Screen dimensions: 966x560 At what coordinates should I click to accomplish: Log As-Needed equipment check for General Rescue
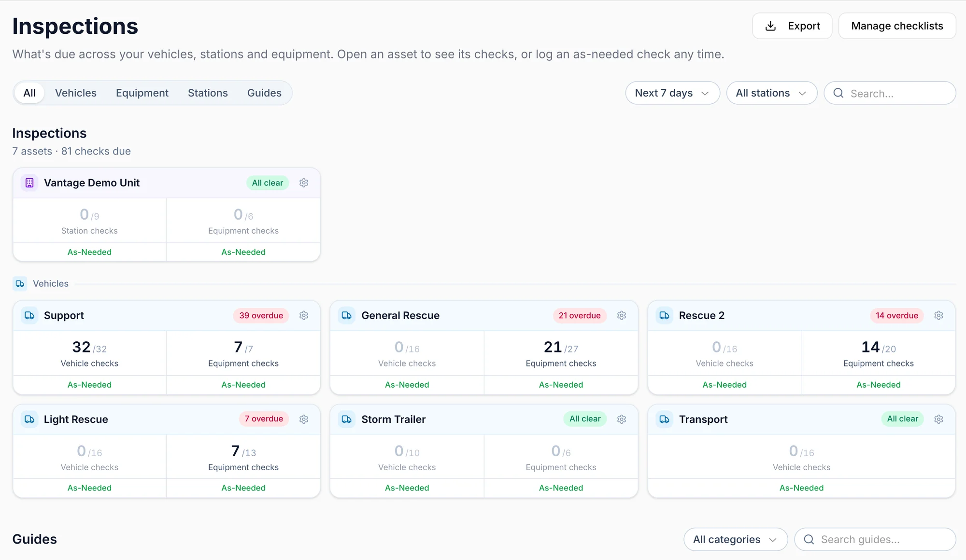coord(561,385)
